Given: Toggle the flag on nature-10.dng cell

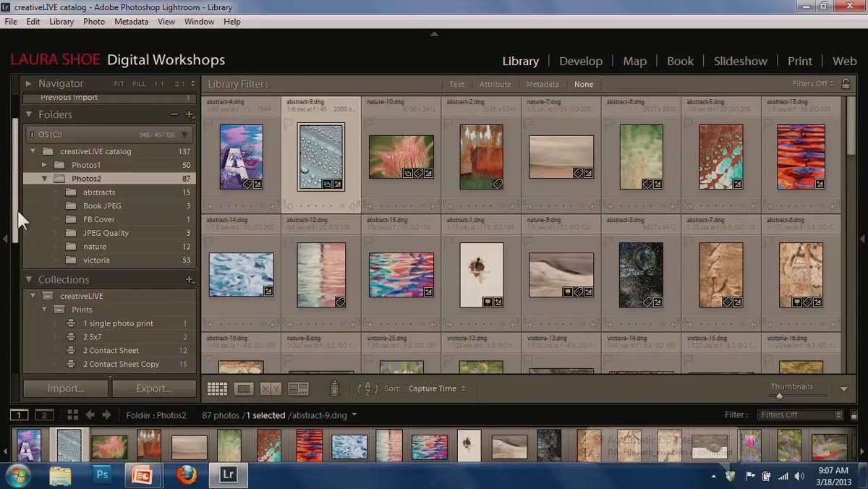Looking at the screenshot, I should pyautogui.click(x=367, y=123).
